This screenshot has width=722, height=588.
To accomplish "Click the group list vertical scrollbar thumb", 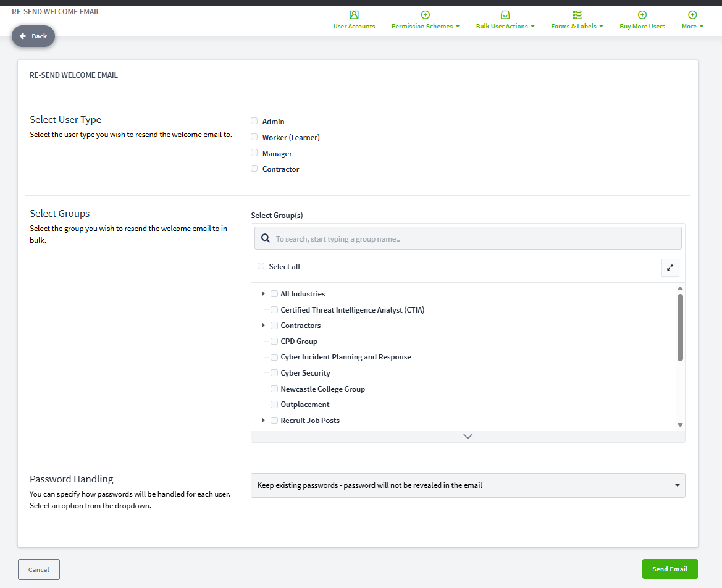I will [680, 327].
